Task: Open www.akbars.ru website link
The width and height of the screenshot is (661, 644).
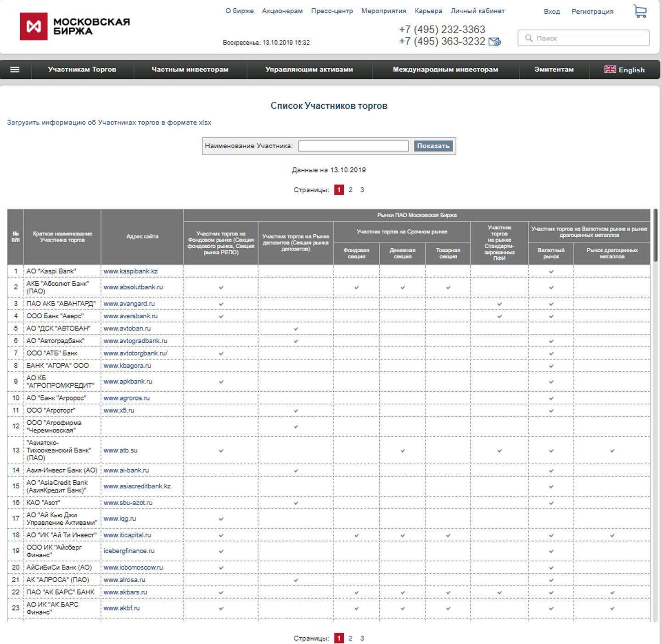Action: pos(125,592)
